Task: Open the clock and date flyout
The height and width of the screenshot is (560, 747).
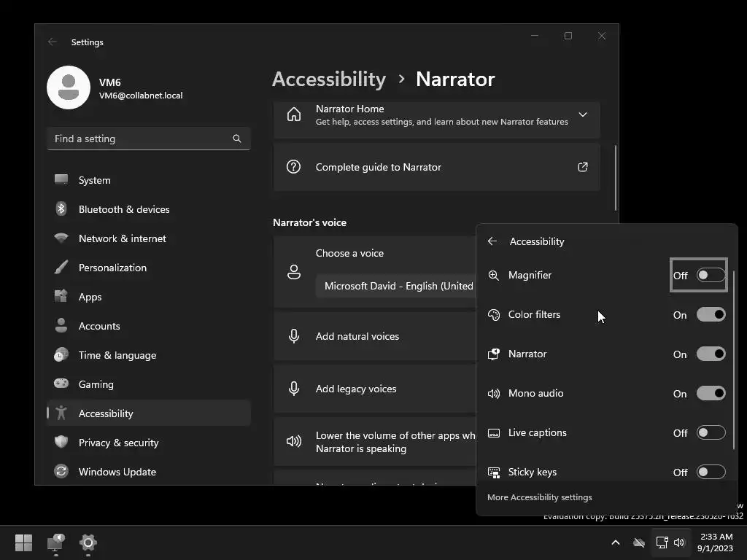Action: [x=716, y=542]
